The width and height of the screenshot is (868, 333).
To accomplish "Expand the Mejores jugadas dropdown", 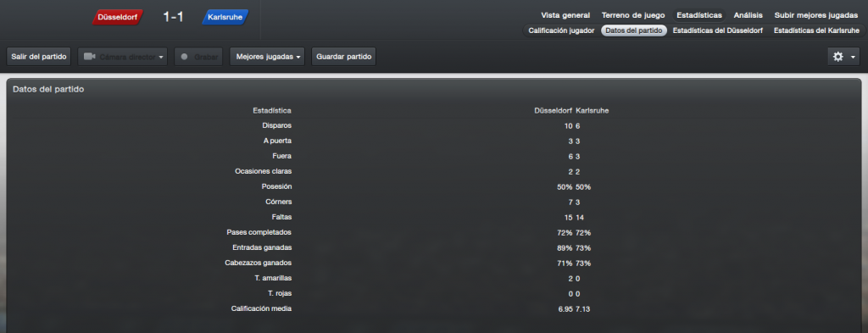I will point(267,57).
